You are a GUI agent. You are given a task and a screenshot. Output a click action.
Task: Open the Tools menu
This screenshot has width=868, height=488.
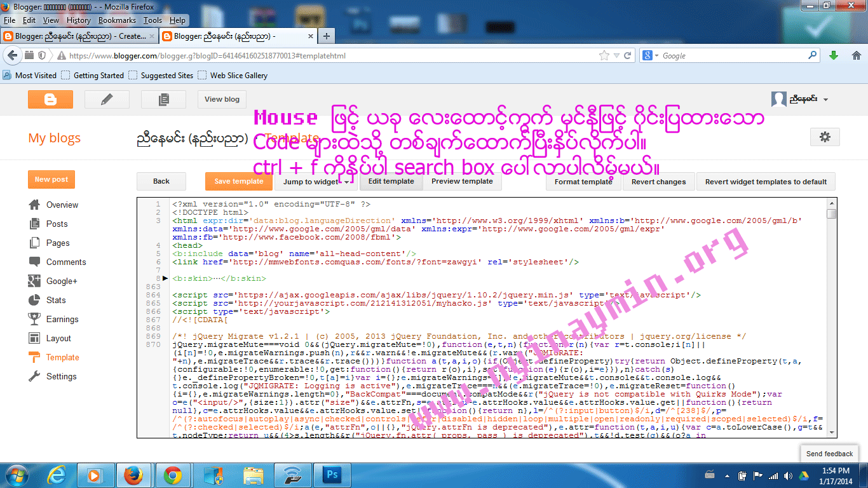153,20
